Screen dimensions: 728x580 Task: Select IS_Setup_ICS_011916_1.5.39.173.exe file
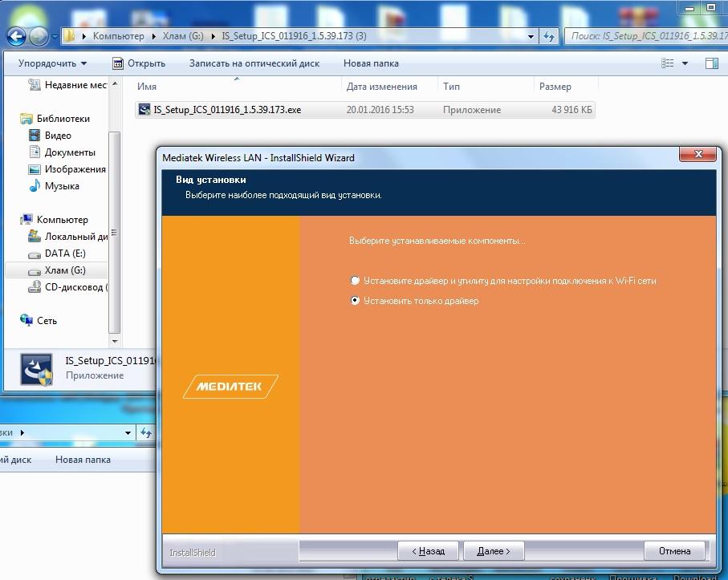click(x=365, y=110)
